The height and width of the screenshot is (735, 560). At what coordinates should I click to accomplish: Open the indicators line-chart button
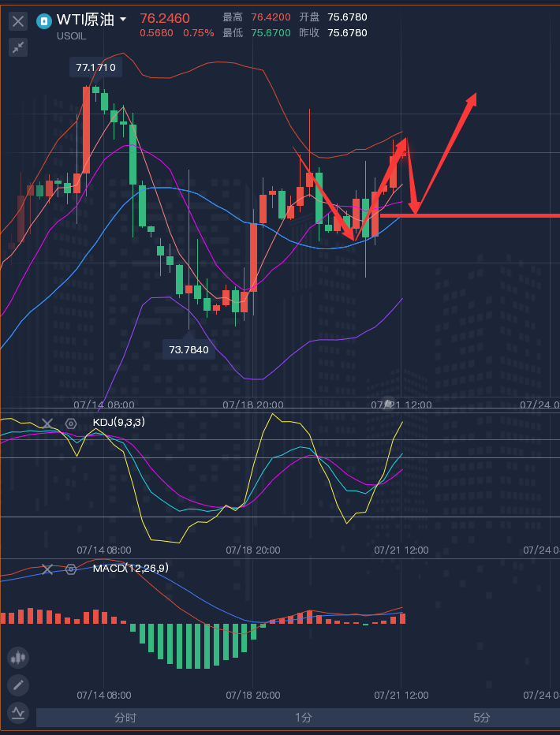point(18,712)
